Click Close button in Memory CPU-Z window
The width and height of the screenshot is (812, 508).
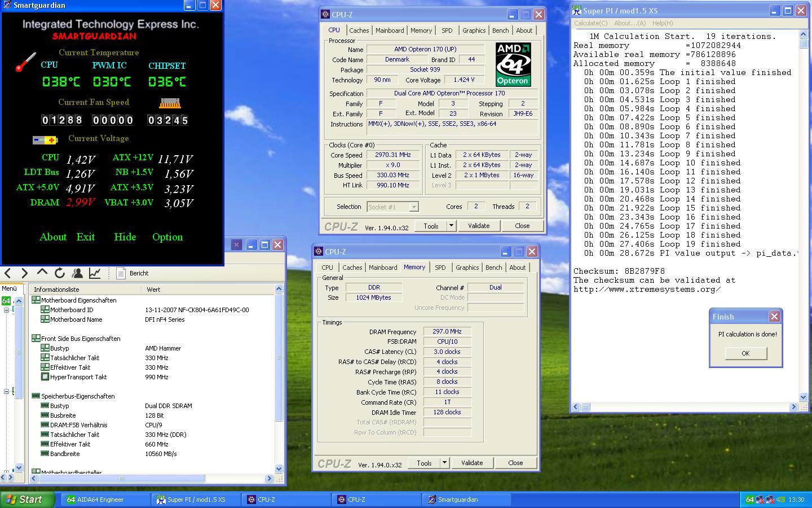click(x=515, y=463)
